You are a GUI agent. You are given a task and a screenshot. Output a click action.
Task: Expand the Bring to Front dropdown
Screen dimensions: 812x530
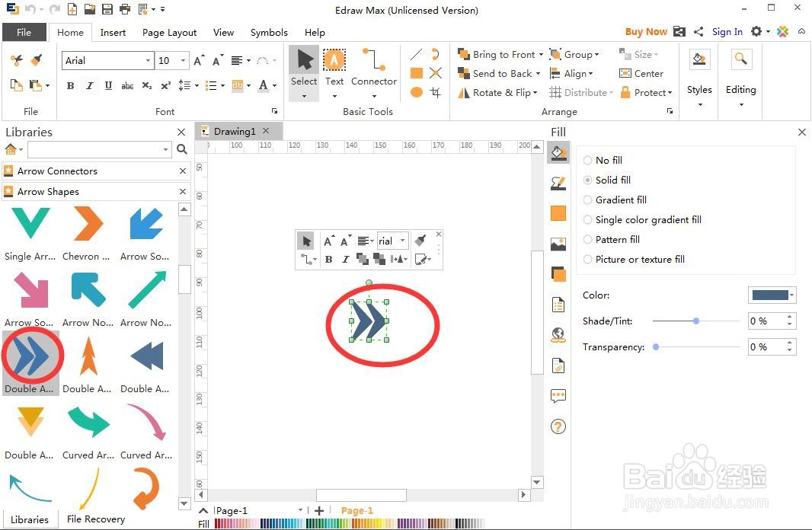click(541, 54)
